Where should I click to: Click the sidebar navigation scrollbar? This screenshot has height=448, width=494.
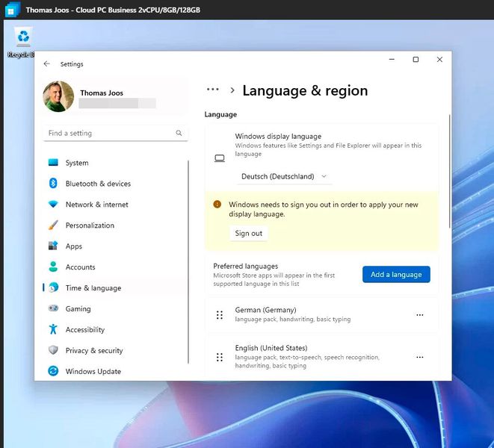[x=188, y=262]
